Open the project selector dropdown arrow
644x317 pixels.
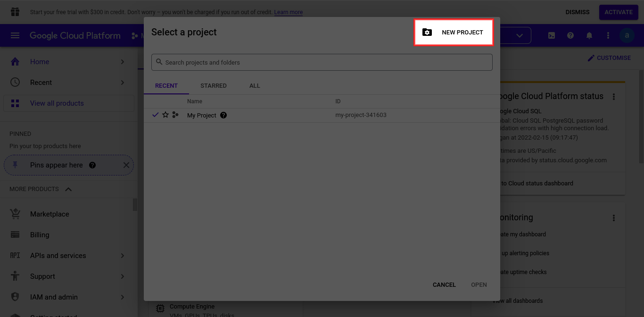point(520,35)
